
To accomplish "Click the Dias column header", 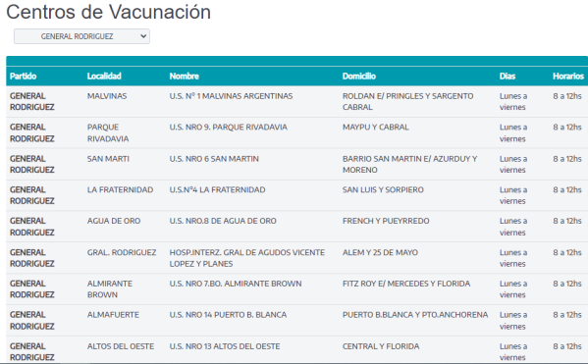I will [x=508, y=77].
